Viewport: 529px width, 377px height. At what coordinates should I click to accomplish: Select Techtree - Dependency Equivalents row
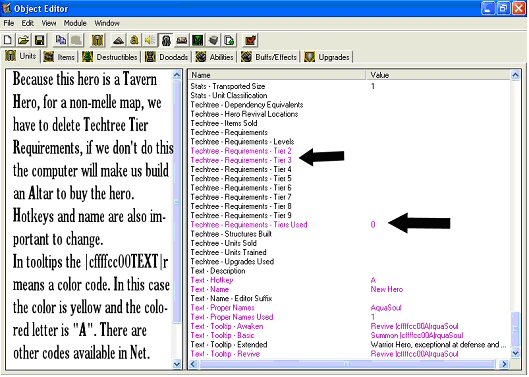click(x=350, y=105)
